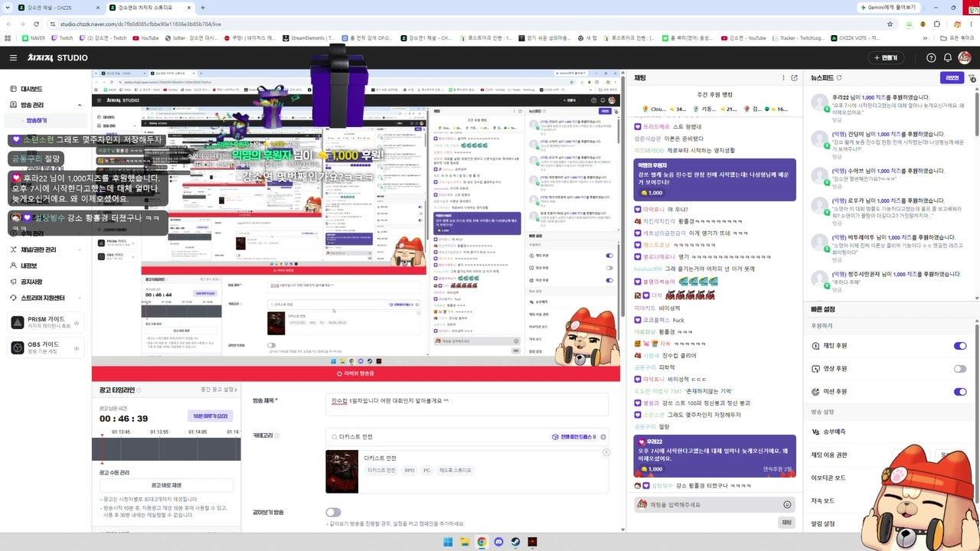Download the PRISM 가이드
Screen dimensions: 980x551
point(77,323)
